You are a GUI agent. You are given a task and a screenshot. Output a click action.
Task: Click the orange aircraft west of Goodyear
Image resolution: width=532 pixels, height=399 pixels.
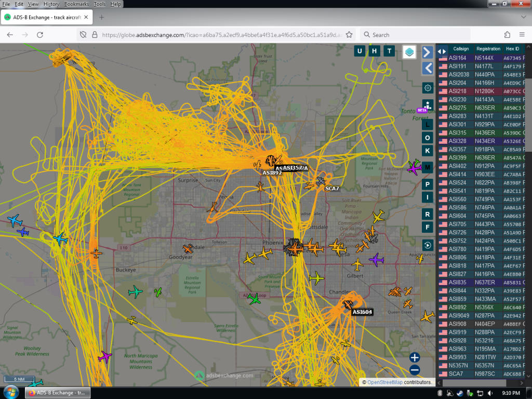[96, 254]
